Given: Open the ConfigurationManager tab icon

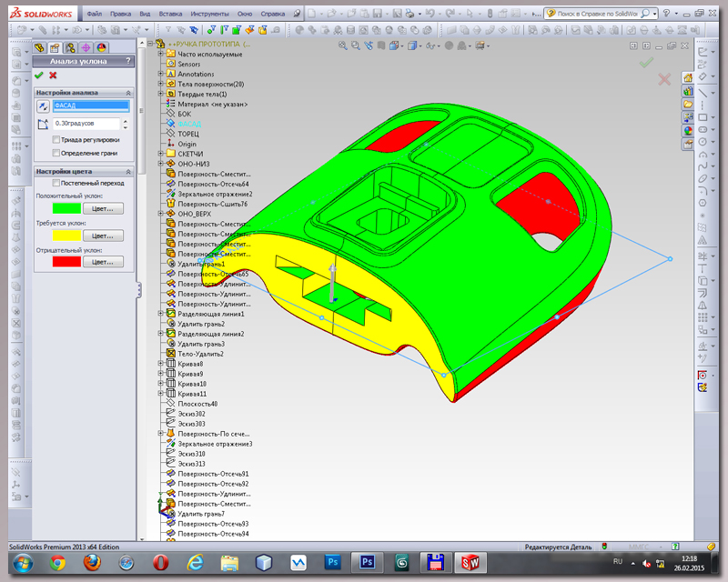Looking at the screenshot, I should coord(70,47).
